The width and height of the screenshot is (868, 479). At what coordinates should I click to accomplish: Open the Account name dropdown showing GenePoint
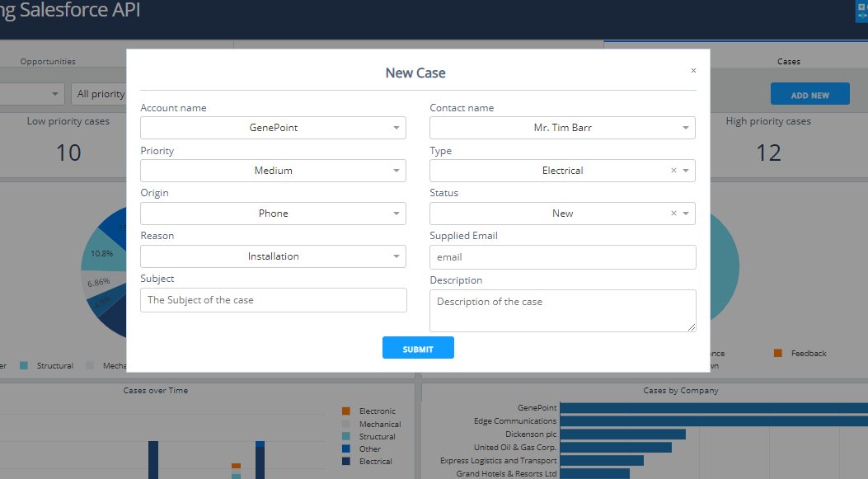(x=273, y=127)
